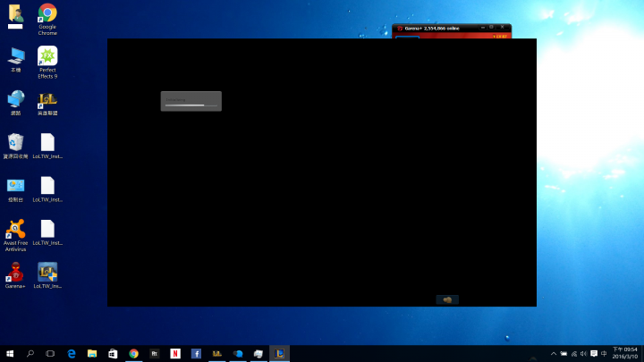Open the Facebook taskbar icon
This screenshot has height=362, width=644.
pyautogui.click(x=196, y=353)
